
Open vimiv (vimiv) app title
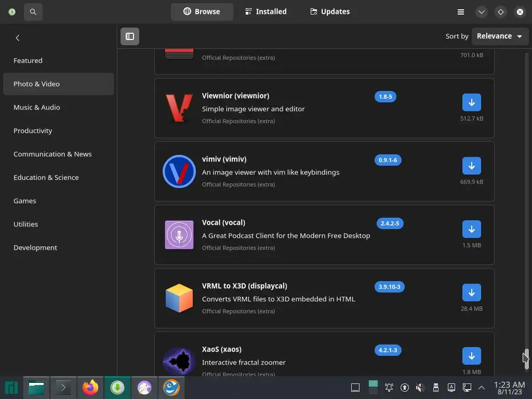[x=224, y=159]
